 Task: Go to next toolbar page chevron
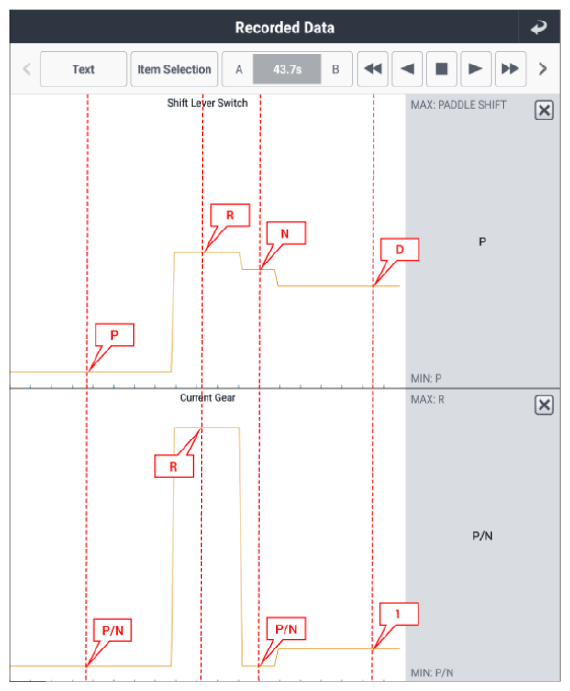[x=543, y=69]
